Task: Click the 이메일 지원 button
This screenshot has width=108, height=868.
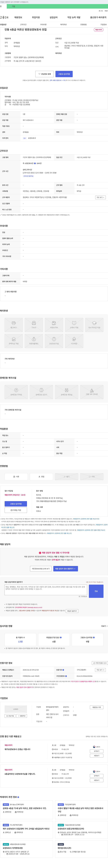Action: (x=16, y=510)
